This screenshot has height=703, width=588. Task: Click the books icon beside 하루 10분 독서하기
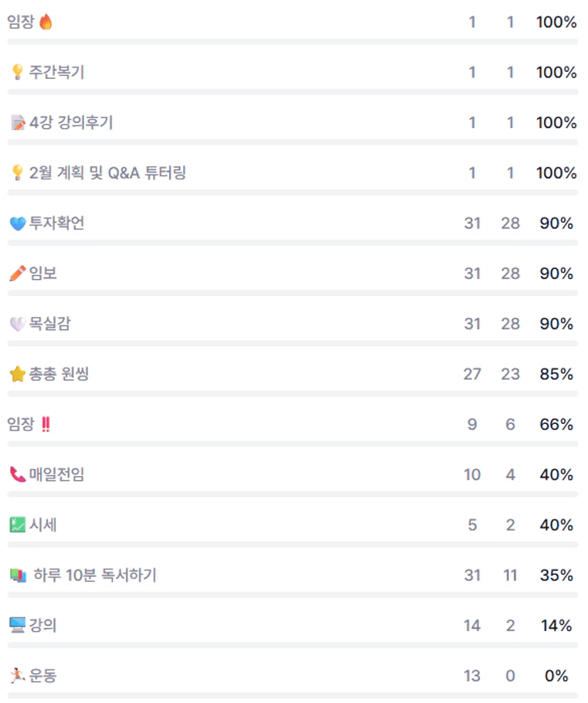18,575
